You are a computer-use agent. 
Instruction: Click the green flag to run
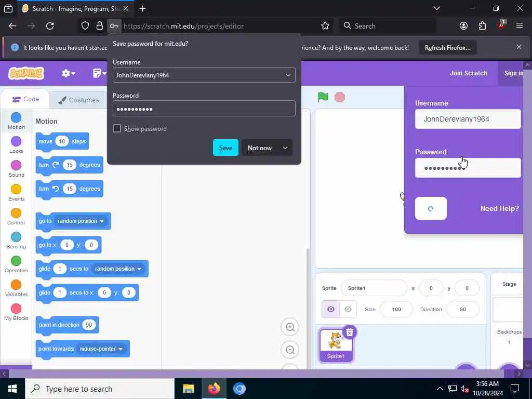coord(323,97)
